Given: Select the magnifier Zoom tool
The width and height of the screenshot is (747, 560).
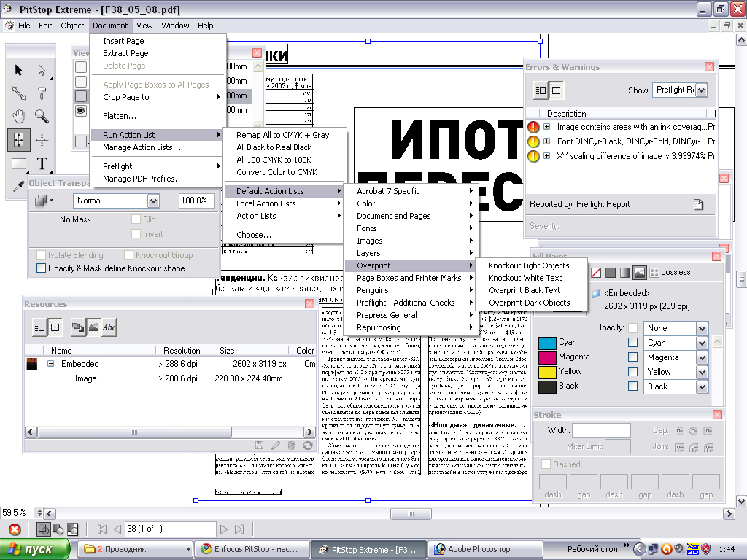Looking at the screenshot, I should [42, 116].
